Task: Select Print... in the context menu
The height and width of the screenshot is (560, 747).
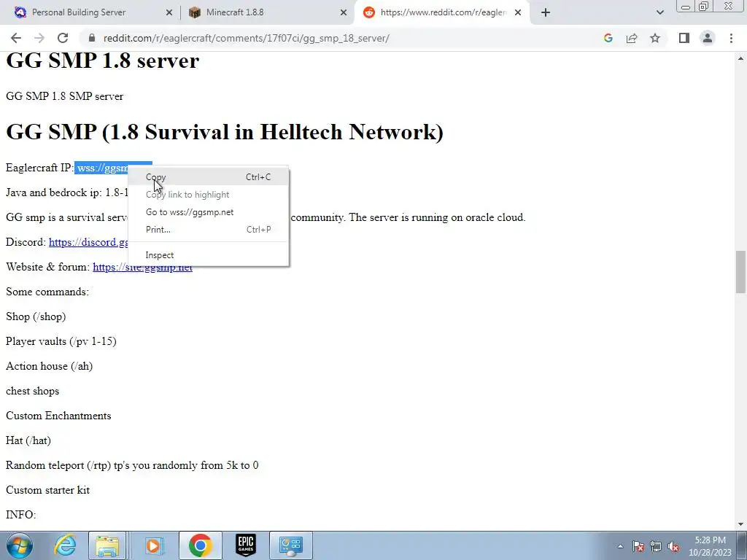Action: click(x=208, y=230)
